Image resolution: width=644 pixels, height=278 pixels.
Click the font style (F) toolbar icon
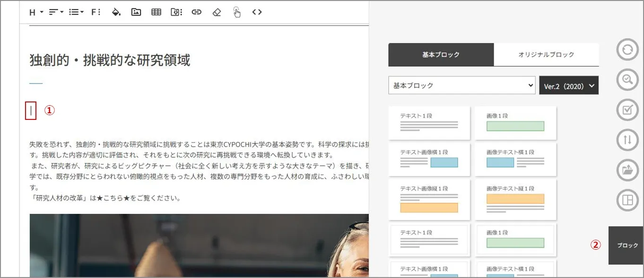(96, 12)
